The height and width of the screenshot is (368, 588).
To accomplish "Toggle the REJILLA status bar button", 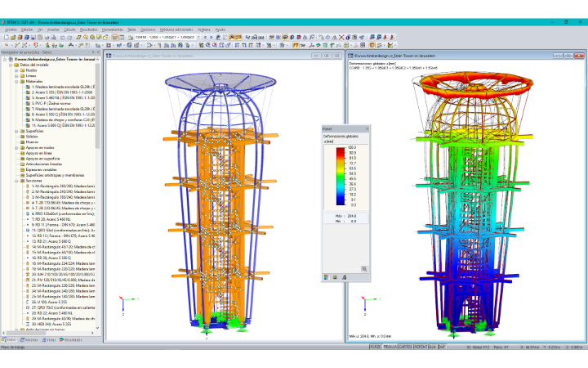I will [x=390, y=347].
